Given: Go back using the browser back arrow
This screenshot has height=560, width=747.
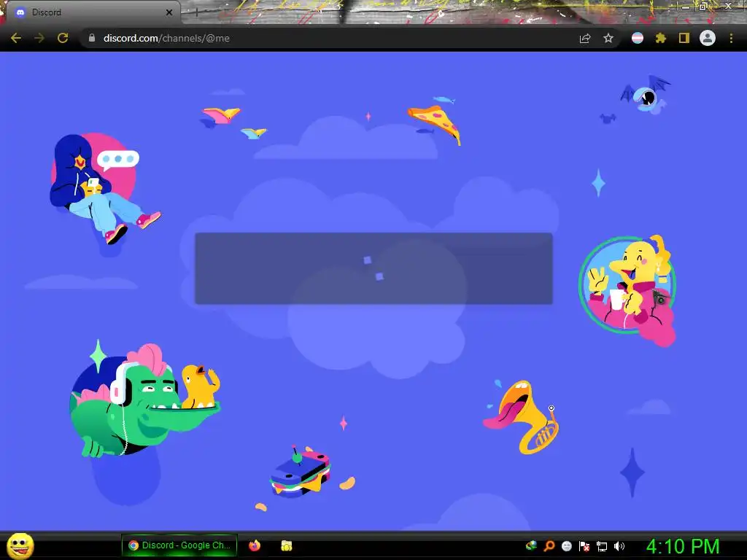Looking at the screenshot, I should tap(16, 38).
